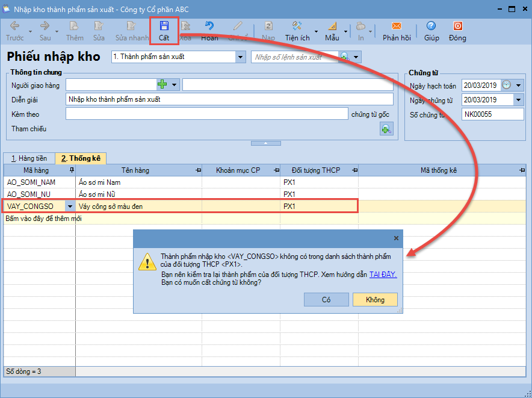This screenshot has width=532, height=398.
Task: Expand the Ngày chứng từ date dropdown
Action: [518, 100]
